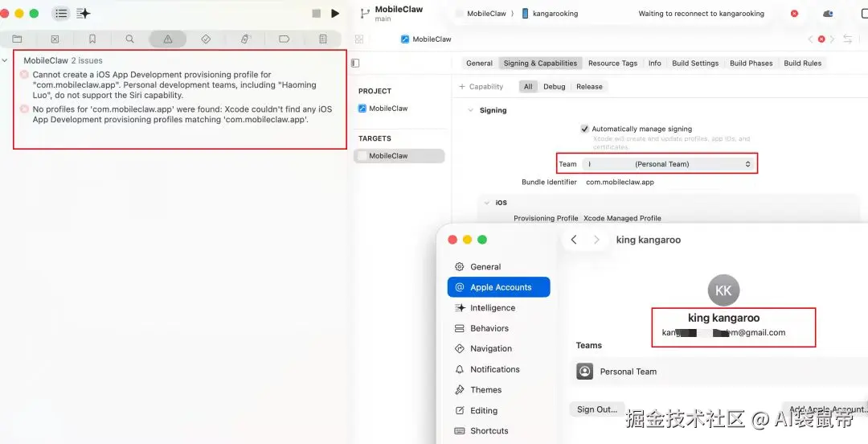Stop the running task
The width and height of the screenshot is (868, 444).
(316, 14)
